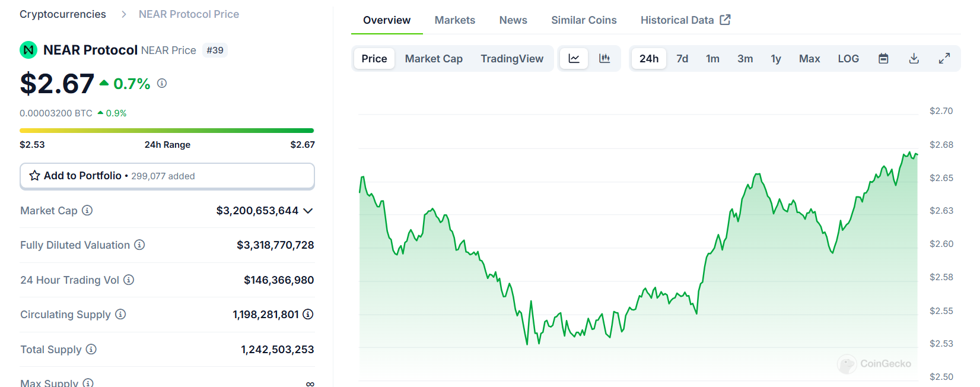Select the 1y time range
Screen dimensions: 980x387
click(x=776, y=59)
